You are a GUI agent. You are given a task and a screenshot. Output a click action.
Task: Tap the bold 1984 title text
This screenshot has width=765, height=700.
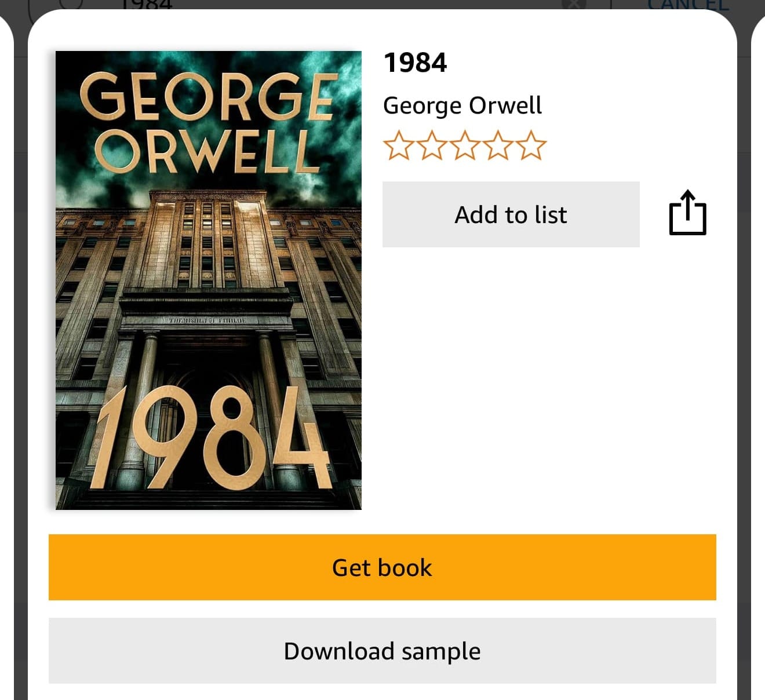pos(415,63)
